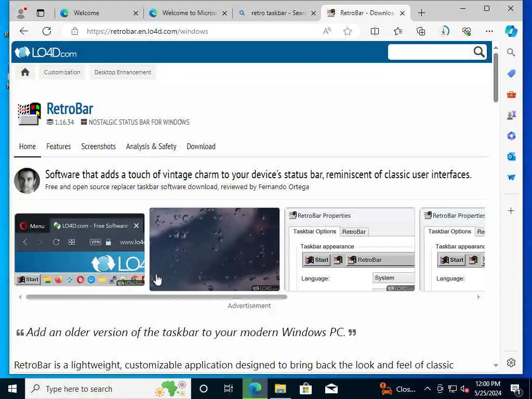Viewport: 532px width, 399px height.
Task: Go to LO4D home via house icon
Action: [x=25, y=72]
